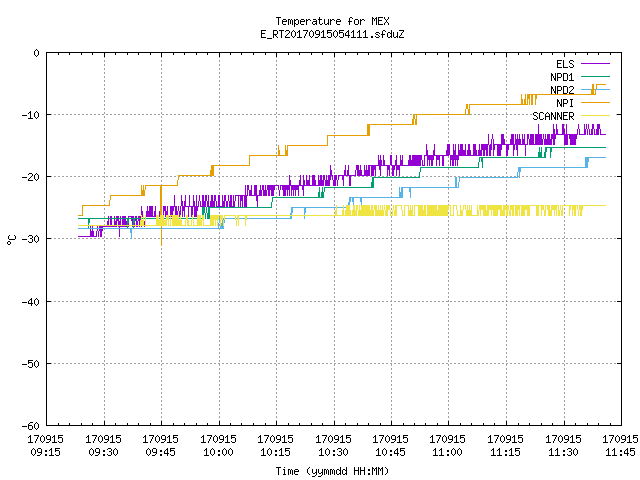
Task: Click the x-axis tick label 09:15
Action: (45, 452)
